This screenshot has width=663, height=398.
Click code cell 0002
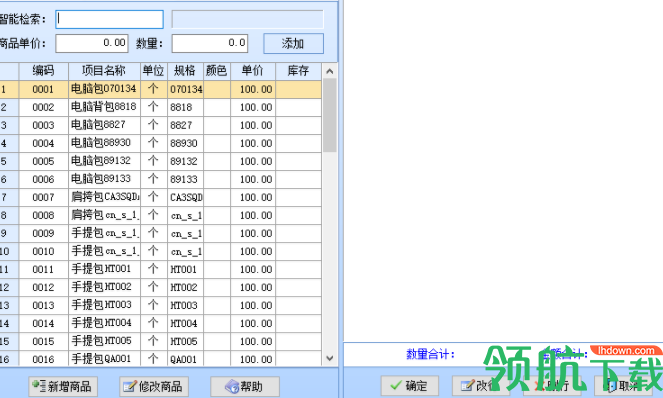click(44, 107)
